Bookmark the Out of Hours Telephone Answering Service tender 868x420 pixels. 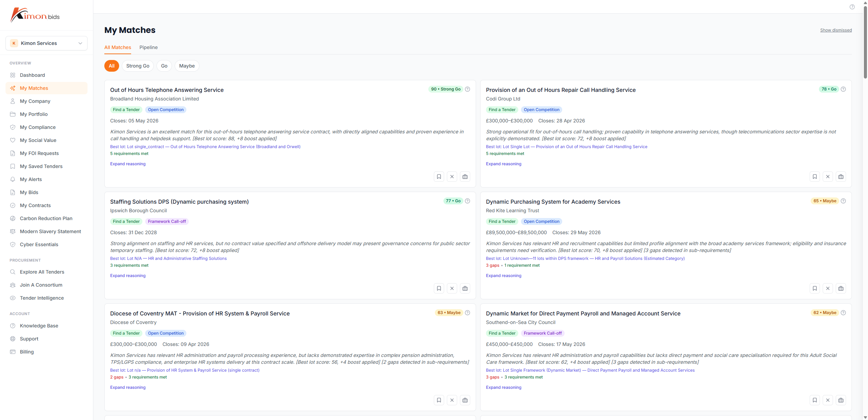(439, 177)
